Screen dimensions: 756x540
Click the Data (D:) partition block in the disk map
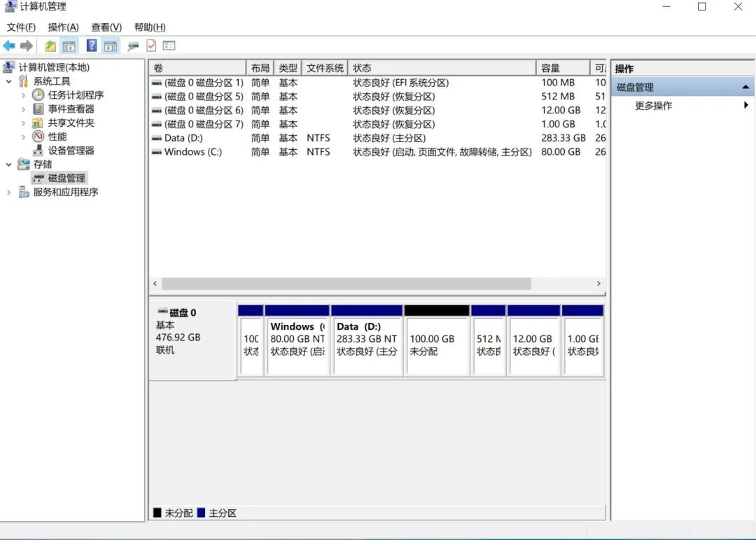point(367,338)
